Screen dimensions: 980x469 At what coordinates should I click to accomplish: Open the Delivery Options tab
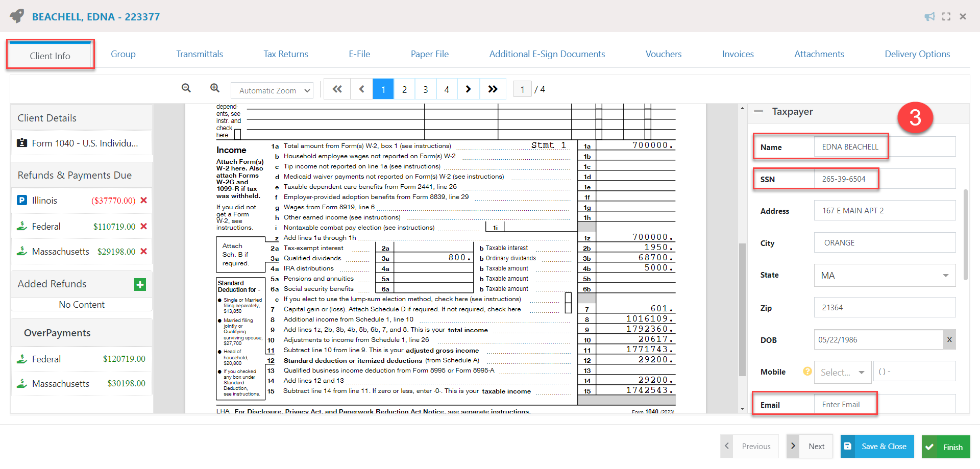coord(917,54)
